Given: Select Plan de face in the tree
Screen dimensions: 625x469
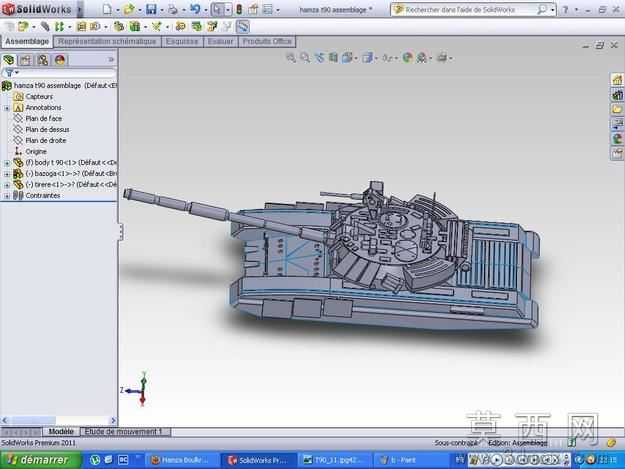Looking at the screenshot, I should point(44,118).
